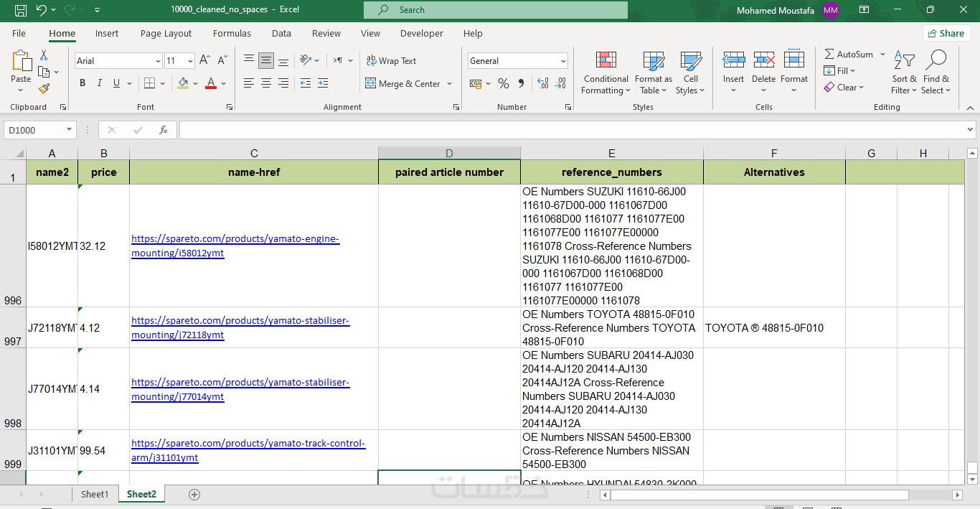
Task: Select Middle Align icon
Action: (266, 61)
